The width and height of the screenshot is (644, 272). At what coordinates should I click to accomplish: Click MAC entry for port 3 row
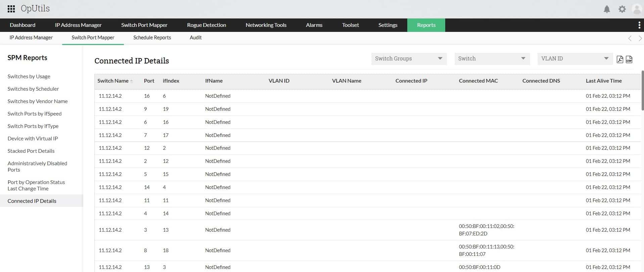(487, 230)
